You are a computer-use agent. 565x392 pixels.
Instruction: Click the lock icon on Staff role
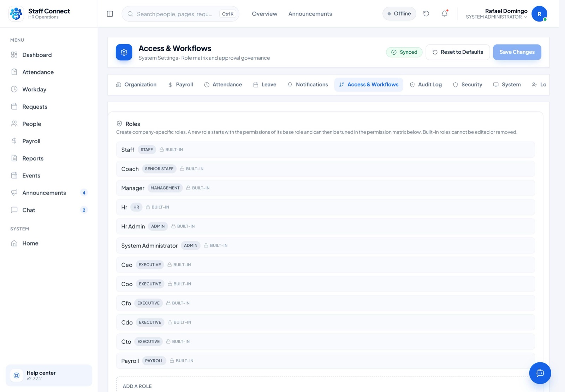162,150
